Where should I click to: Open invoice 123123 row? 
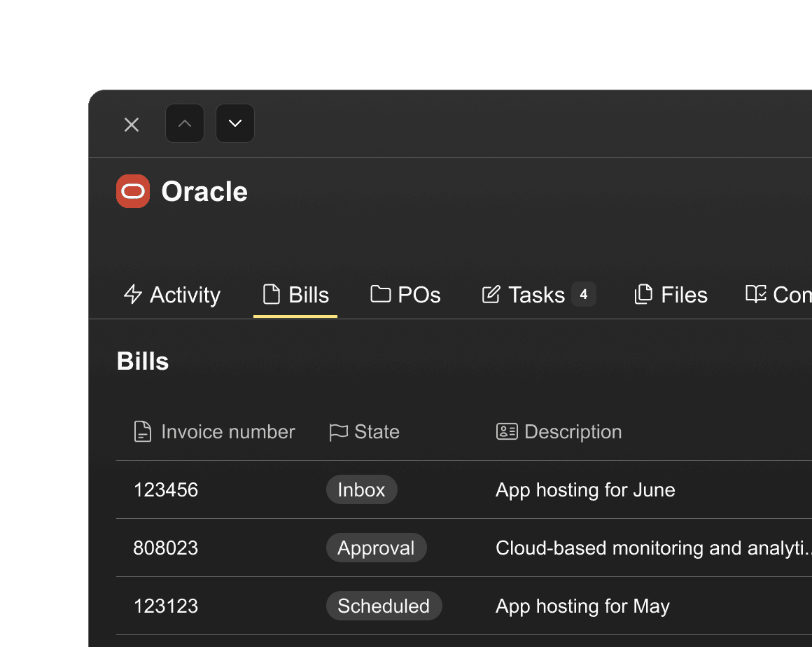coord(464,606)
